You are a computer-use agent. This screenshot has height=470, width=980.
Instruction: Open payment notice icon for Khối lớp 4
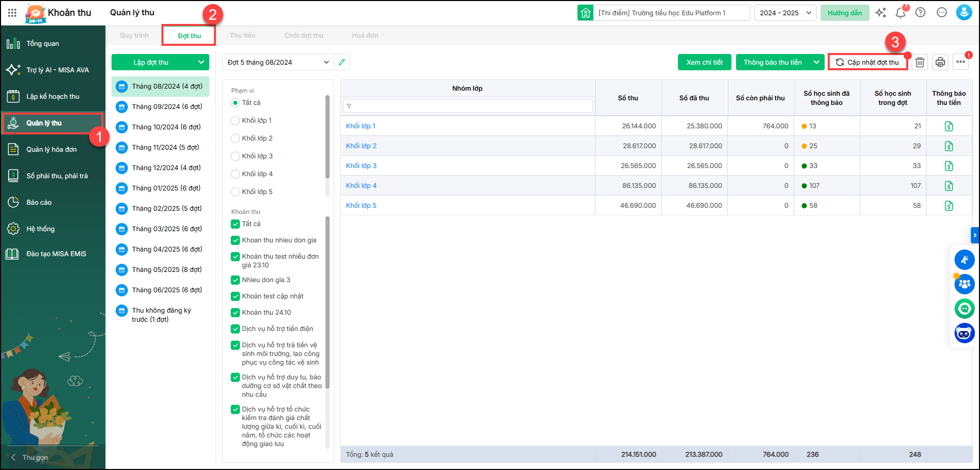[949, 186]
